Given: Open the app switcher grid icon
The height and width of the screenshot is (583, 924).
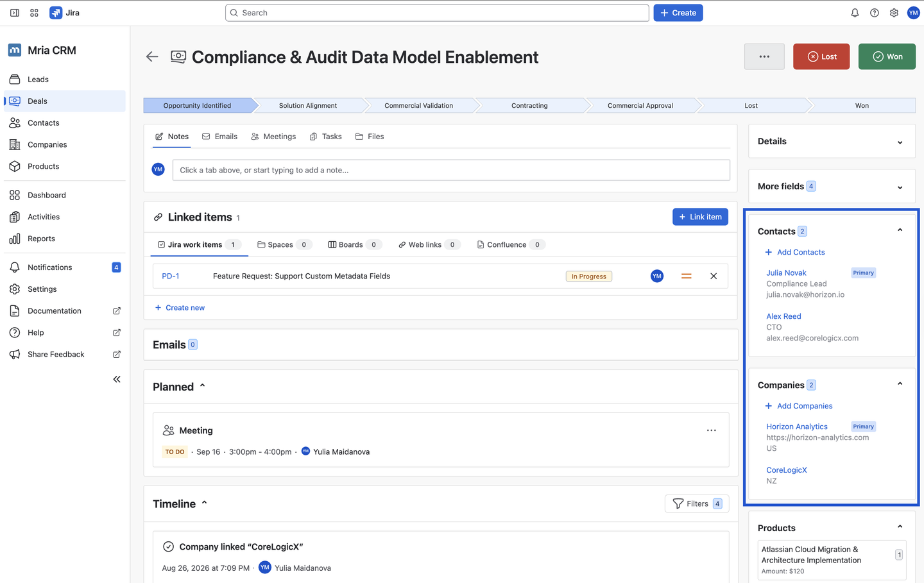Looking at the screenshot, I should [35, 13].
